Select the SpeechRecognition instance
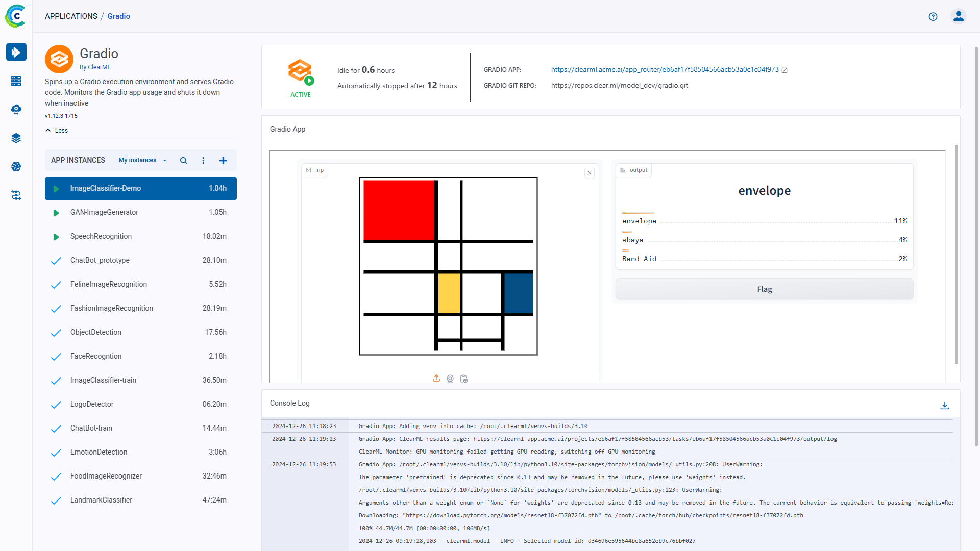Screen dimensions: 980x551 pos(101,236)
